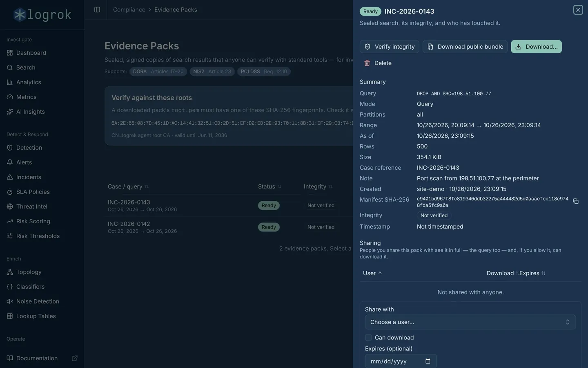Viewport: 588px width, 368px height.
Task: Click the Threat Intel globe icon
Action: 10,206
